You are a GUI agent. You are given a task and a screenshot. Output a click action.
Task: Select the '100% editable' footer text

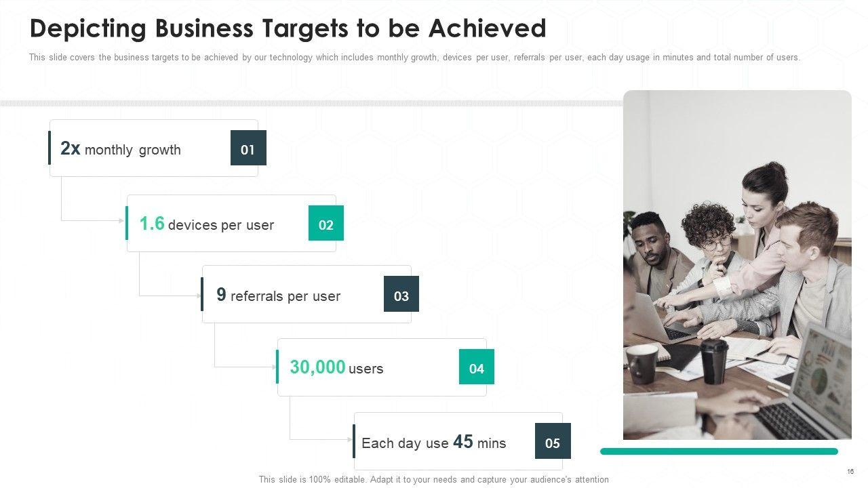[433, 480]
